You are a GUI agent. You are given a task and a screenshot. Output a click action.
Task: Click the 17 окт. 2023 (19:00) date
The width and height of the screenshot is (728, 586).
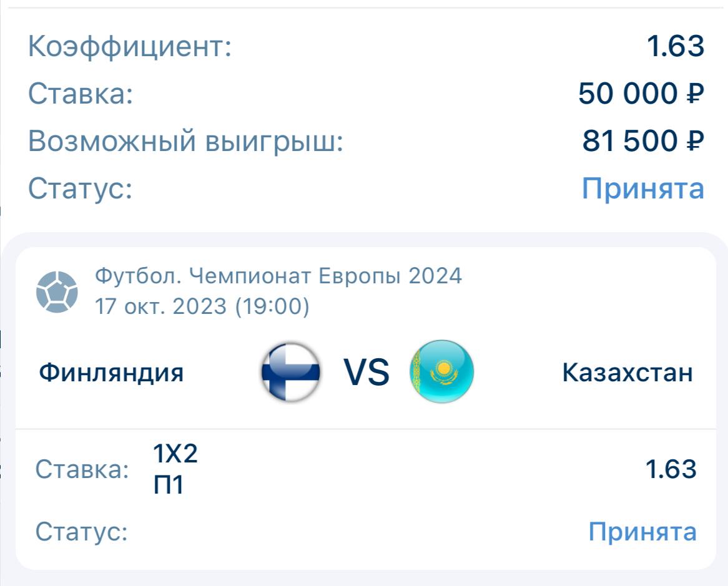click(x=202, y=306)
